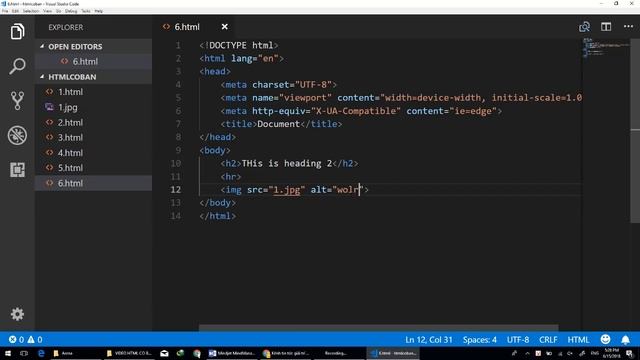Screen dimensions: 640x360
Task: Open Task View on the taskbar
Action: (x=24, y=353)
